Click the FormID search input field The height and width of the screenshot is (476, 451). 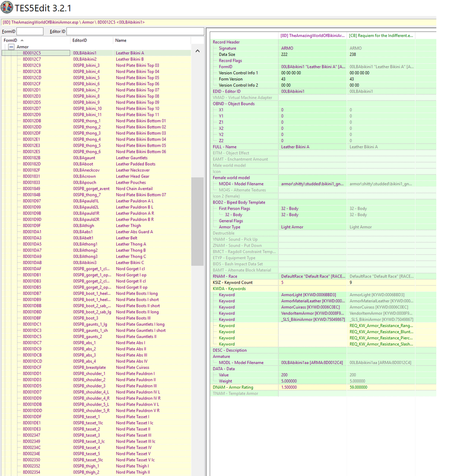[x=30, y=31]
